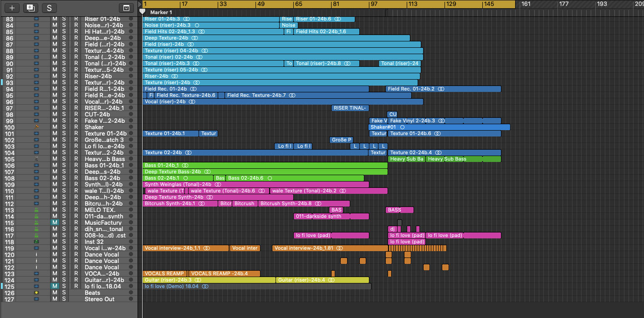Screen dimensions: 644x318
Task: Select the RISER TINAL- region
Action: (350, 108)
